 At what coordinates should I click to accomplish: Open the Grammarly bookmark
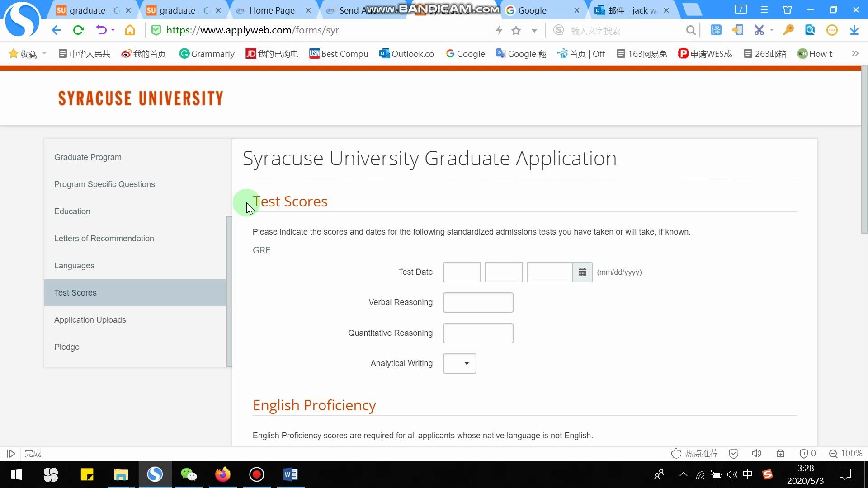coord(207,54)
